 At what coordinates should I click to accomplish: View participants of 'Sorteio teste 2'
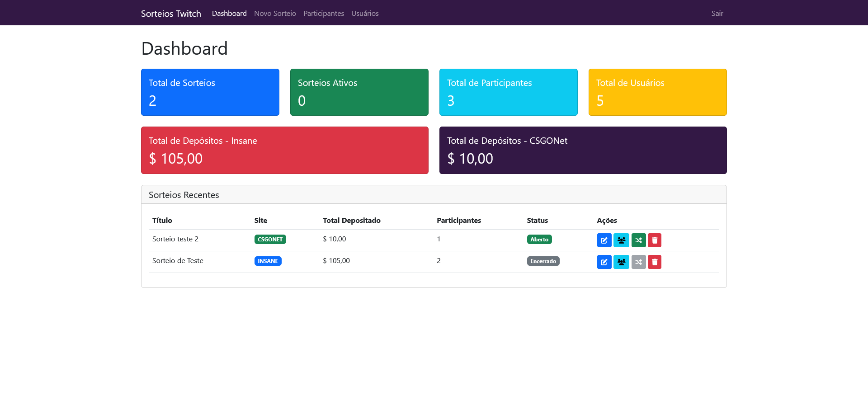[621, 240]
